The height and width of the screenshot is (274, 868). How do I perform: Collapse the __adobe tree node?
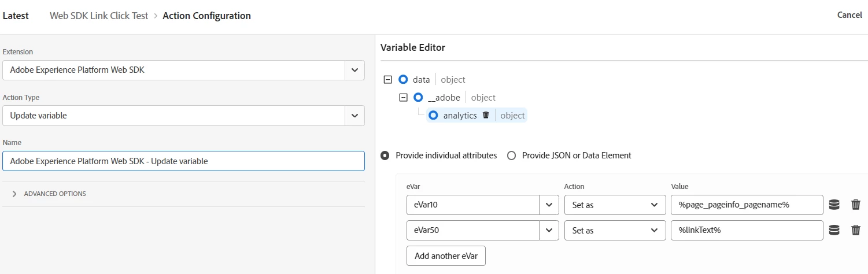click(x=404, y=97)
